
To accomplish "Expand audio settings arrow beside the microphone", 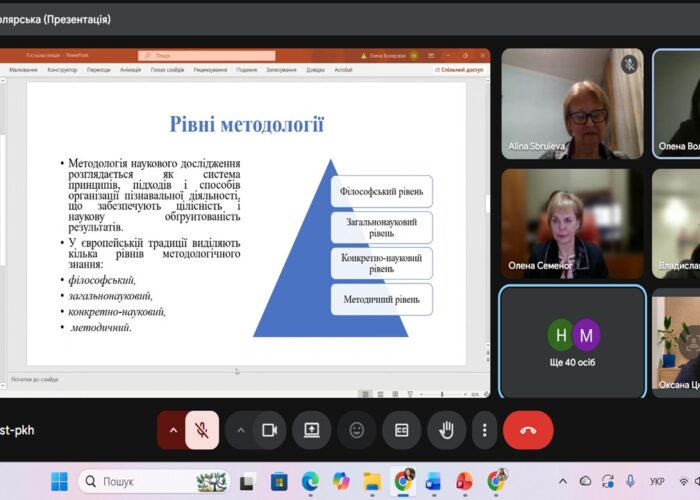I will coord(173,430).
